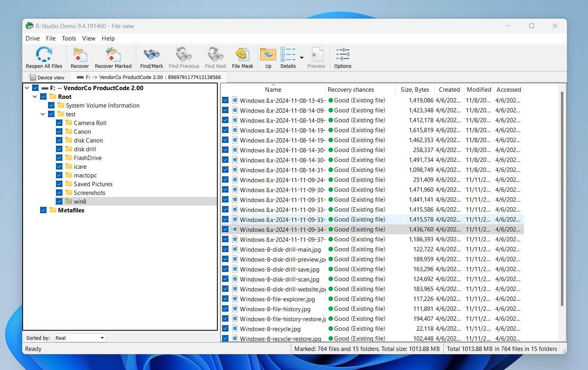
Task: Open the Details view dropdown arrow
Action: (302, 58)
